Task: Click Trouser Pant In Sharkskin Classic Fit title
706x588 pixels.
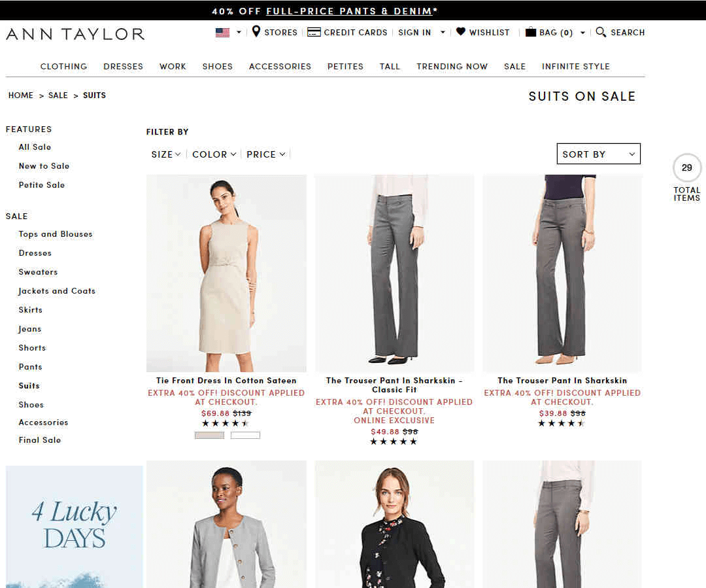Action: pos(394,385)
